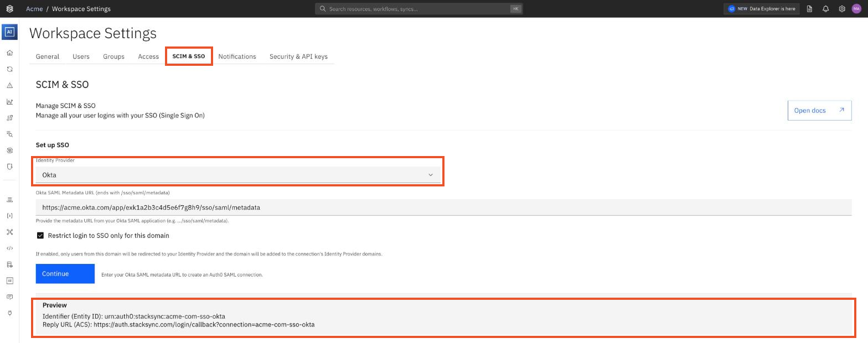Open the chat message icon in sidebar

(9, 297)
